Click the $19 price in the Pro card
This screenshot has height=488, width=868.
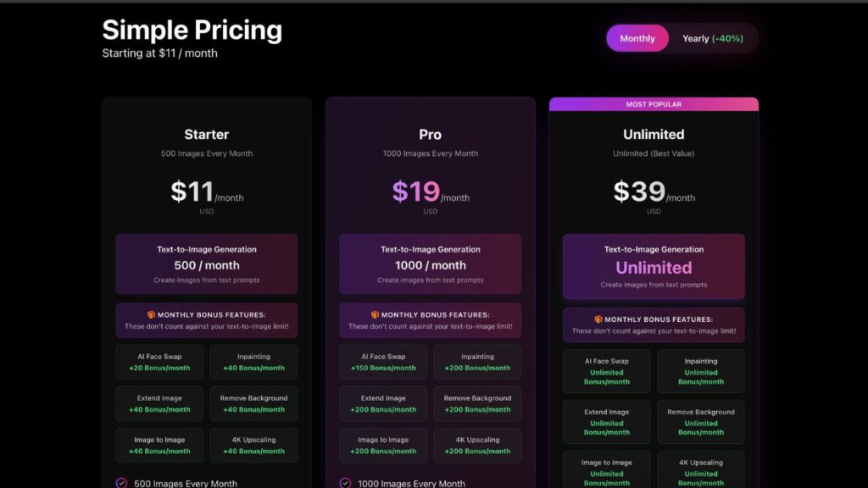[x=415, y=191]
